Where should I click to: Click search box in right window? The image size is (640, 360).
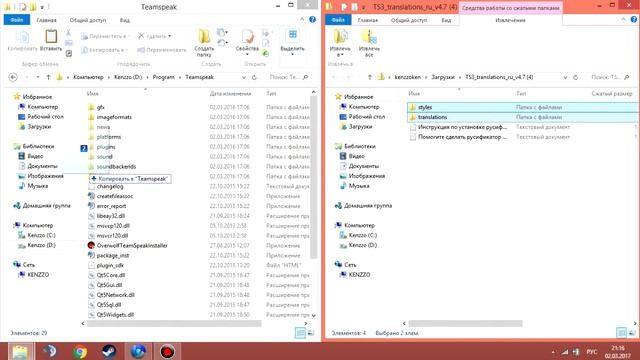(x=610, y=77)
